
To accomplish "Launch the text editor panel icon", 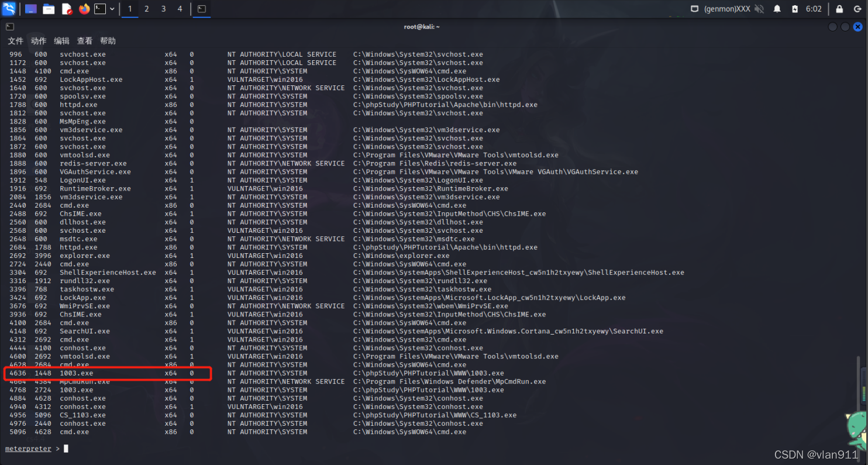I will click(67, 9).
